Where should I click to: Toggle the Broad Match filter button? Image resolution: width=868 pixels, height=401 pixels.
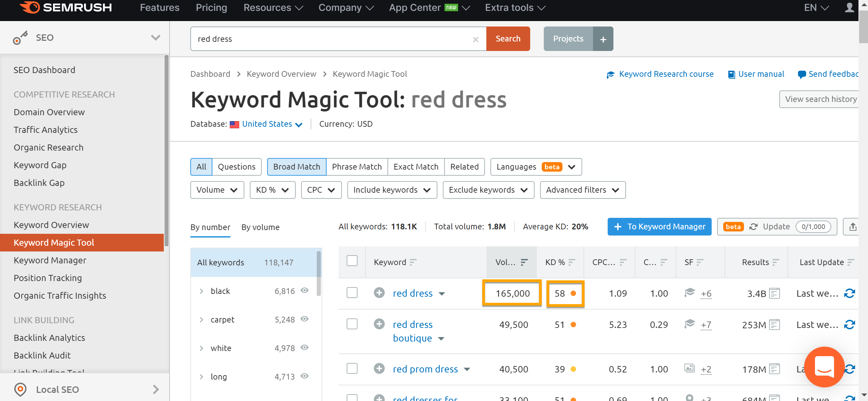[296, 166]
